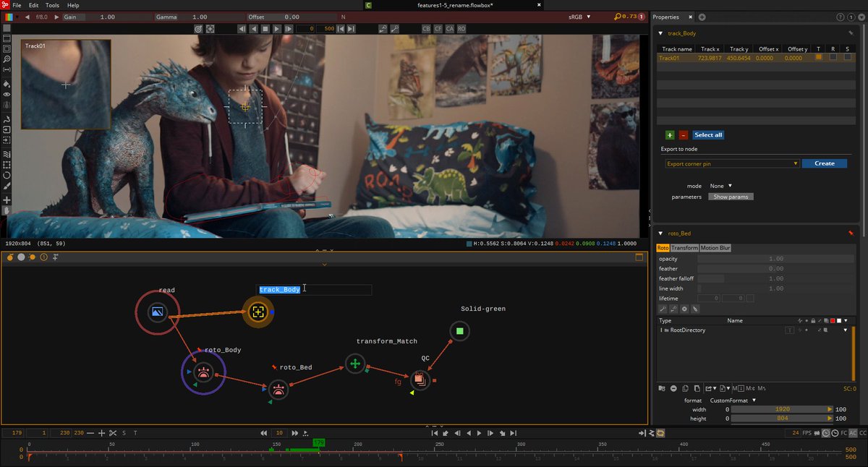Select the roto_Bed node
Viewport: 868px width, 467px height.
pos(279,390)
